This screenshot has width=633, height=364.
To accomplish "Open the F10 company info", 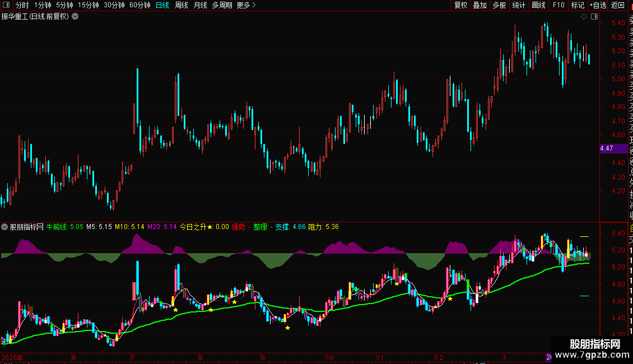I will [x=558, y=5].
